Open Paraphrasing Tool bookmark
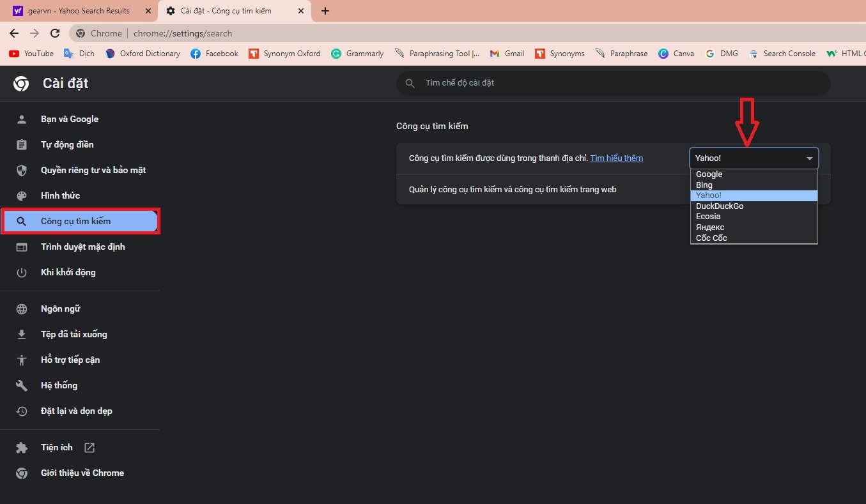This screenshot has height=504, width=866. pyautogui.click(x=437, y=54)
